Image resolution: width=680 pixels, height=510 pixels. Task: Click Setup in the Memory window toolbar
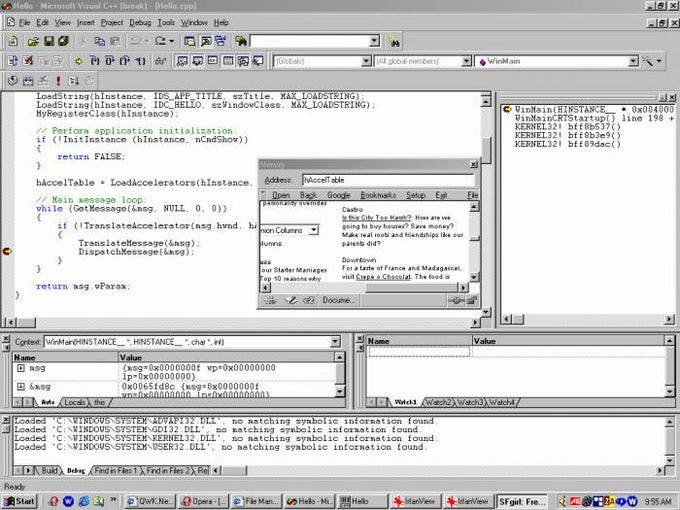(415, 195)
